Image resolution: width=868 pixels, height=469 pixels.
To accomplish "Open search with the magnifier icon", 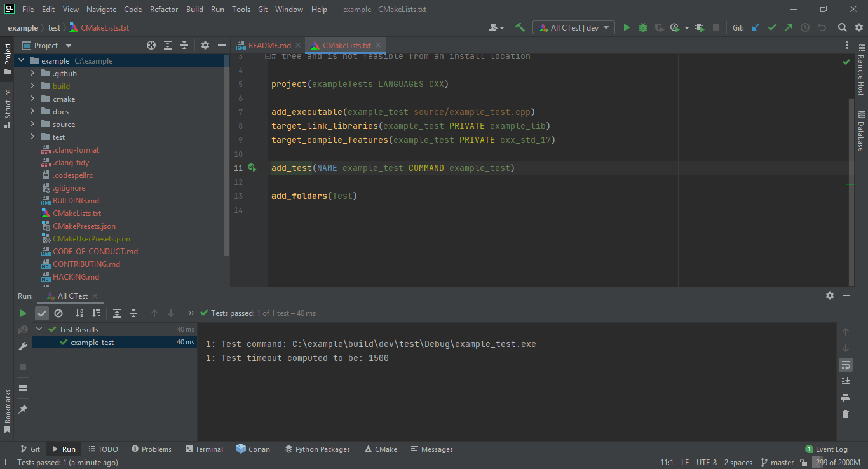I will click(x=843, y=28).
